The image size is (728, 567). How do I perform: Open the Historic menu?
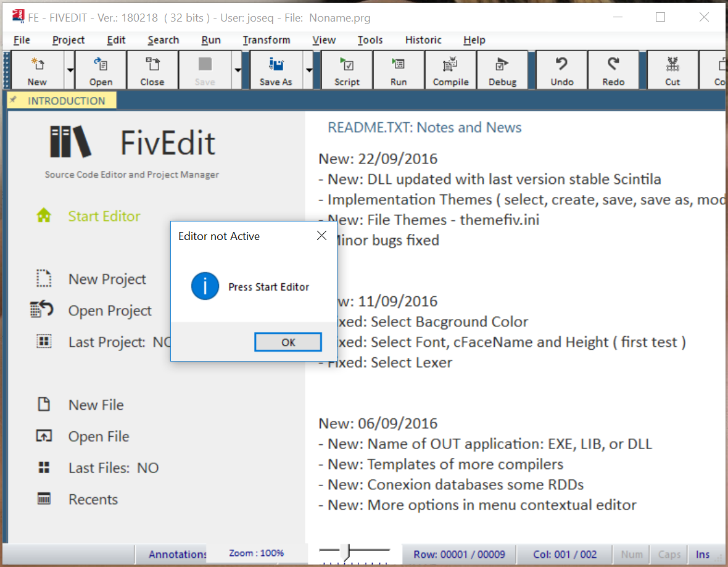tap(423, 40)
